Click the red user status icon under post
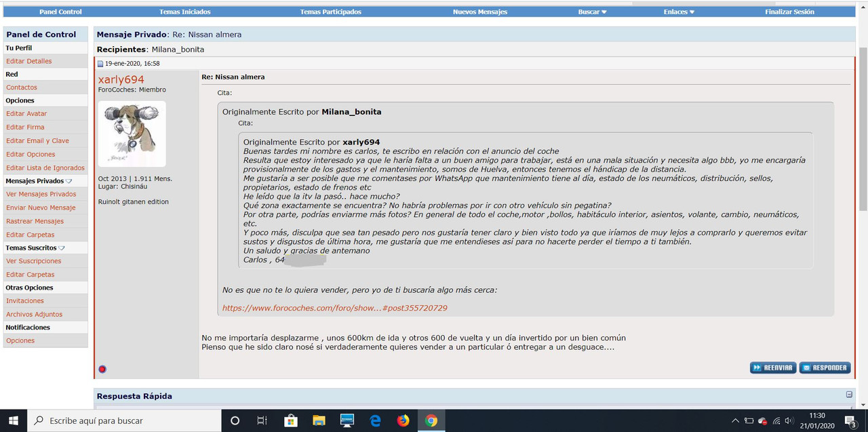 102,369
